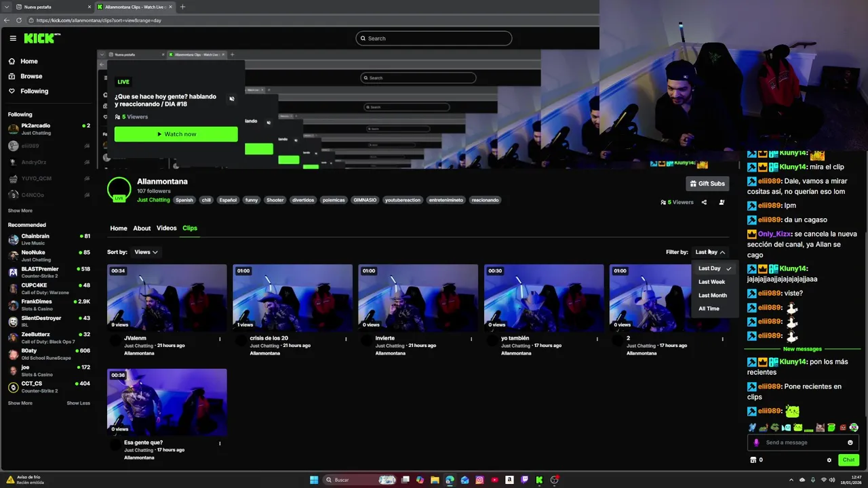This screenshot has height=488, width=868.
Task: Click the green Watch now button
Action: 176,134
